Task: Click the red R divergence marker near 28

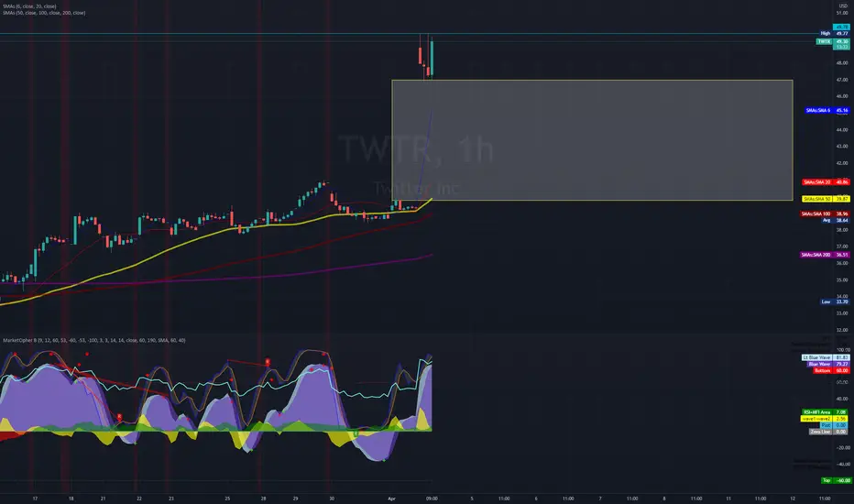Action: click(268, 362)
